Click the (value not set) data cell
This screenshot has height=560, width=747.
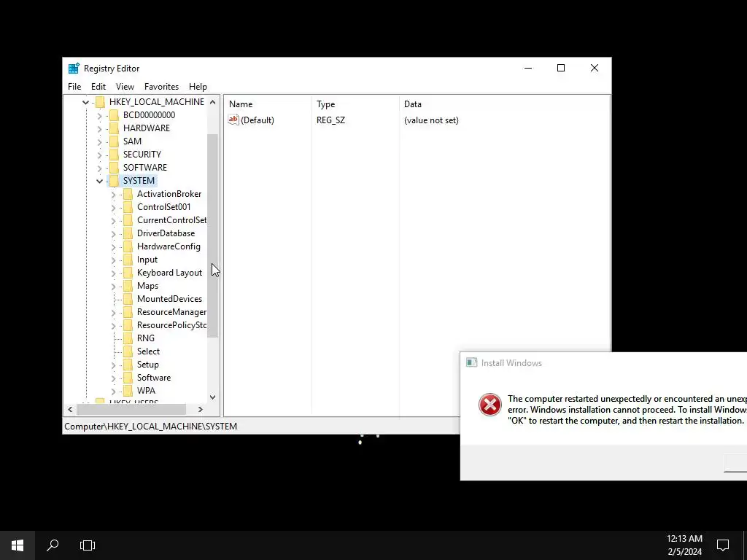431,120
